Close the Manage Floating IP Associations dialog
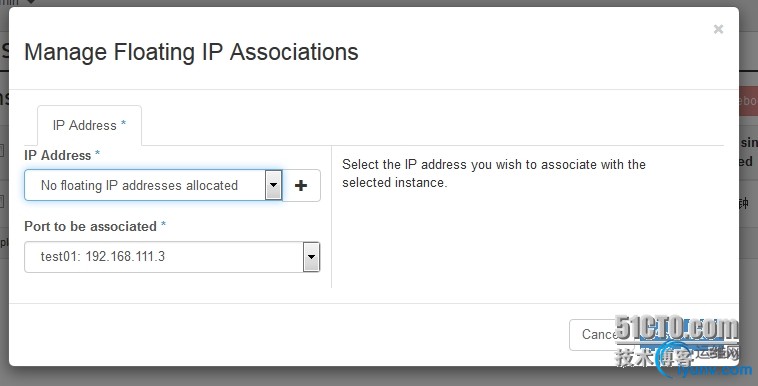Screen dimensions: 758x386 (x=718, y=30)
